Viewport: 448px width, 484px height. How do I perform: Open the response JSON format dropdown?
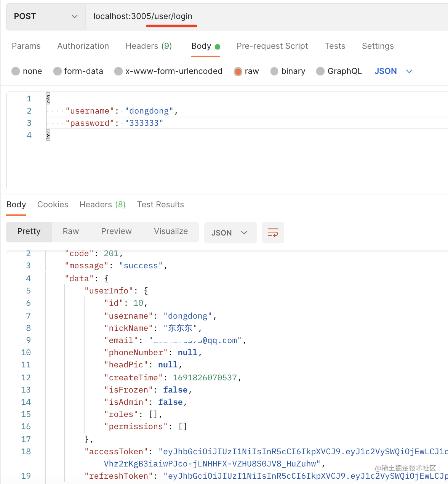click(x=230, y=232)
